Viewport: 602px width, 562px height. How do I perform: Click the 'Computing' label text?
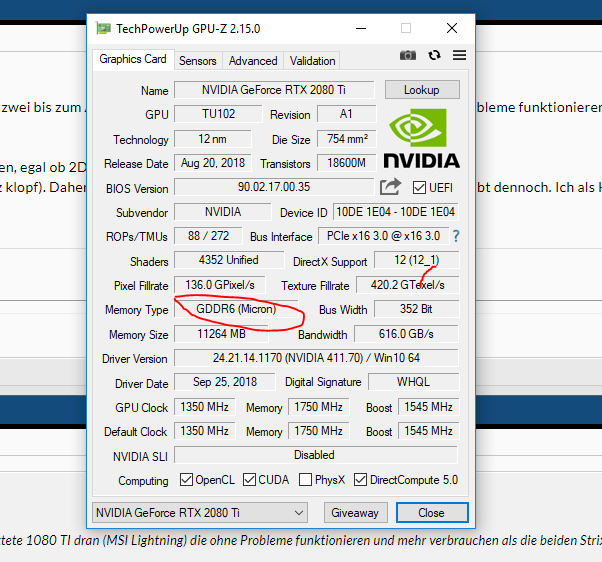143,481
